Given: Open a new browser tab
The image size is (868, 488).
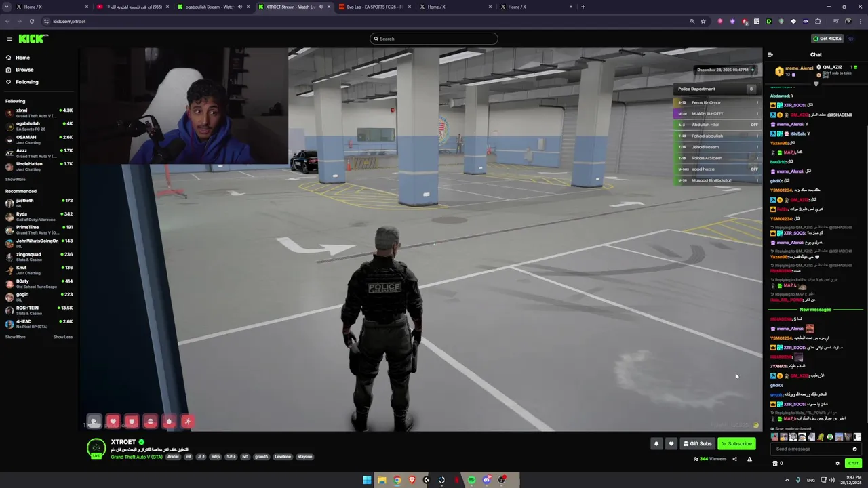Looking at the screenshot, I should (x=583, y=7).
